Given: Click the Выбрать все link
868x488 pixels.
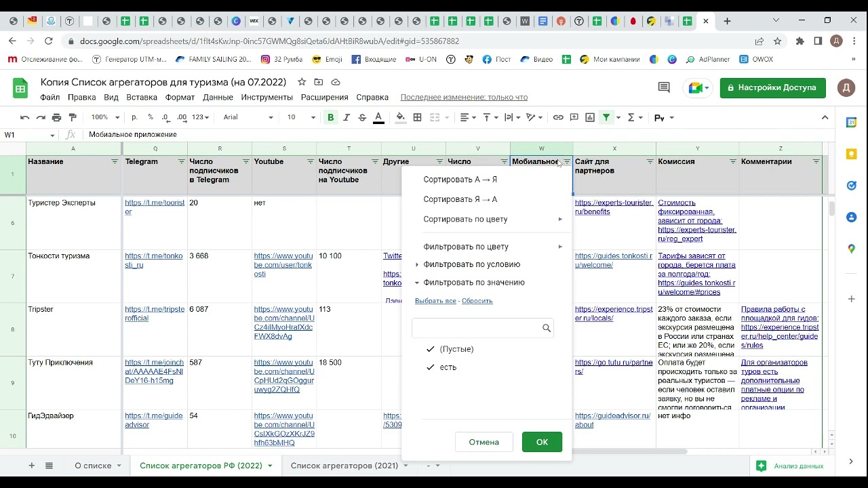Looking at the screenshot, I should click(x=435, y=301).
